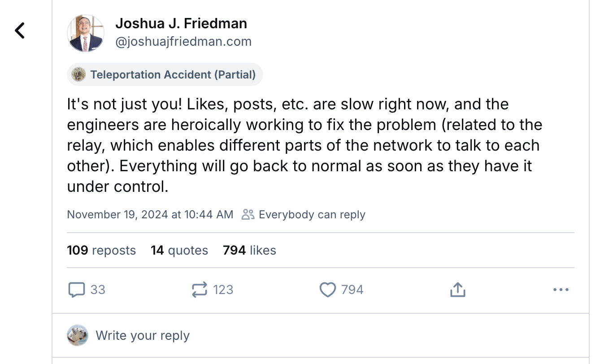The height and width of the screenshot is (364, 600).
Task: Click your own avatar beside the reply box
Action: (78, 335)
